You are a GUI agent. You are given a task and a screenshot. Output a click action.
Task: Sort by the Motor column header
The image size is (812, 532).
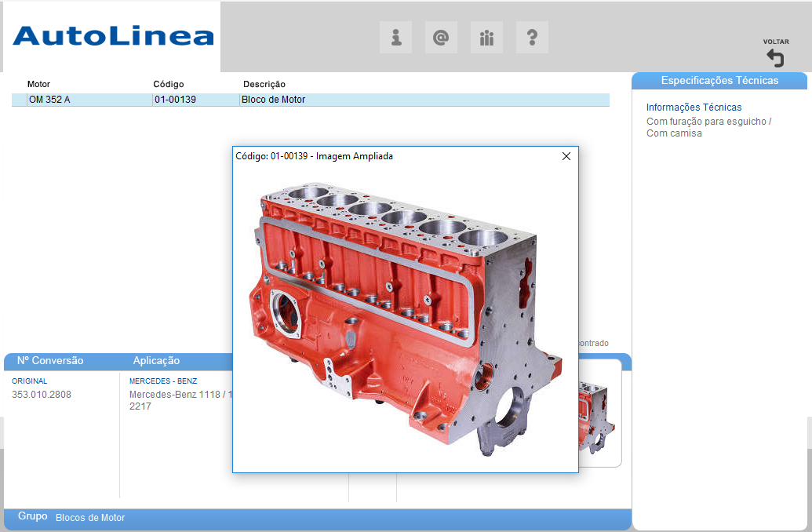point(38,84)
